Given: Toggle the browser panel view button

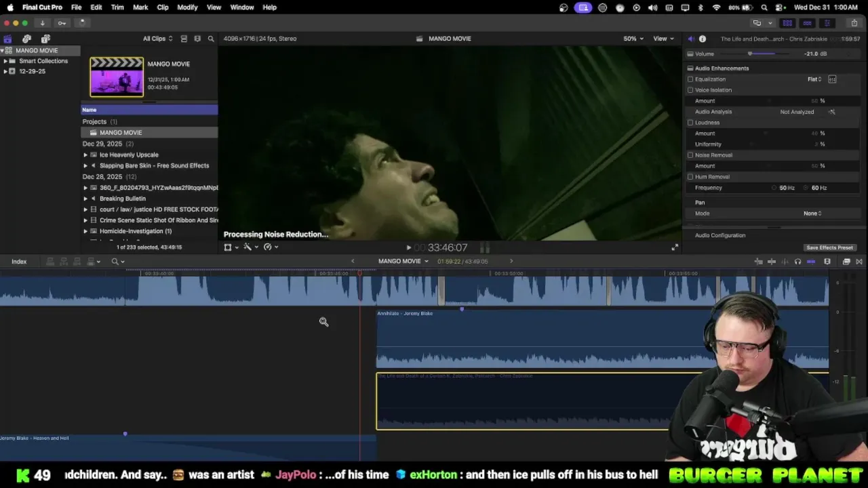Looking at the screenshot, I should point(787,23).
